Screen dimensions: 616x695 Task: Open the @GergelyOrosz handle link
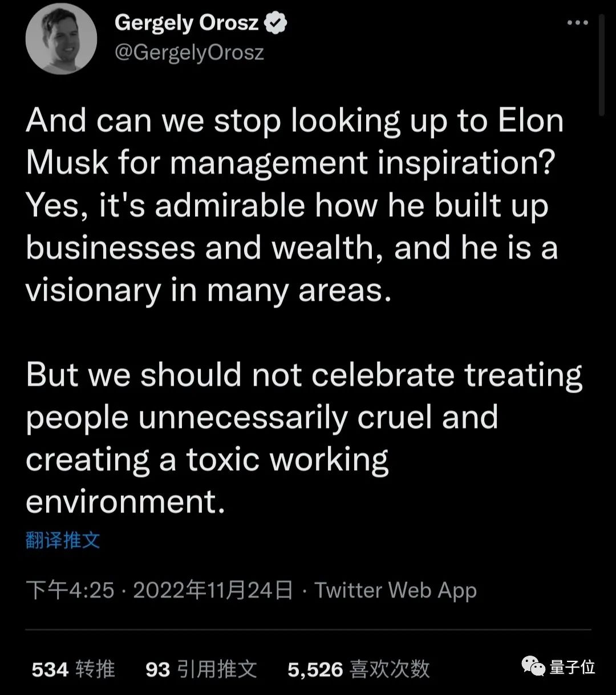pos(189,52)
